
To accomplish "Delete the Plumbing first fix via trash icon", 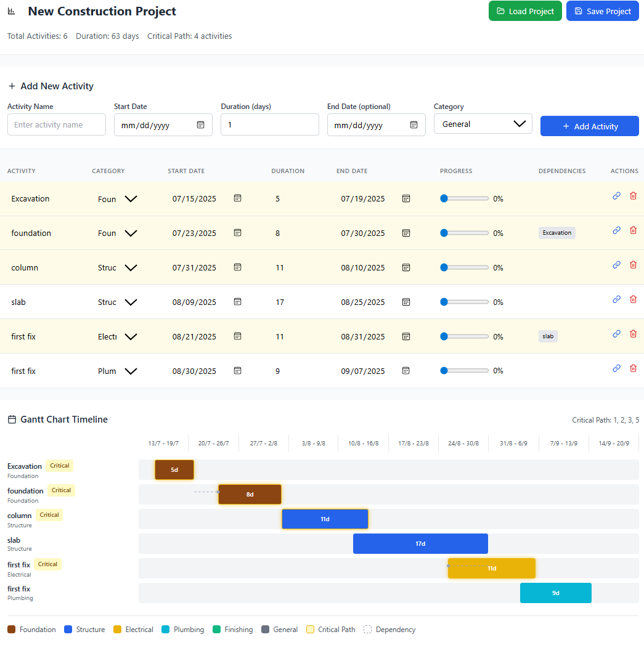I will [634, 368].
